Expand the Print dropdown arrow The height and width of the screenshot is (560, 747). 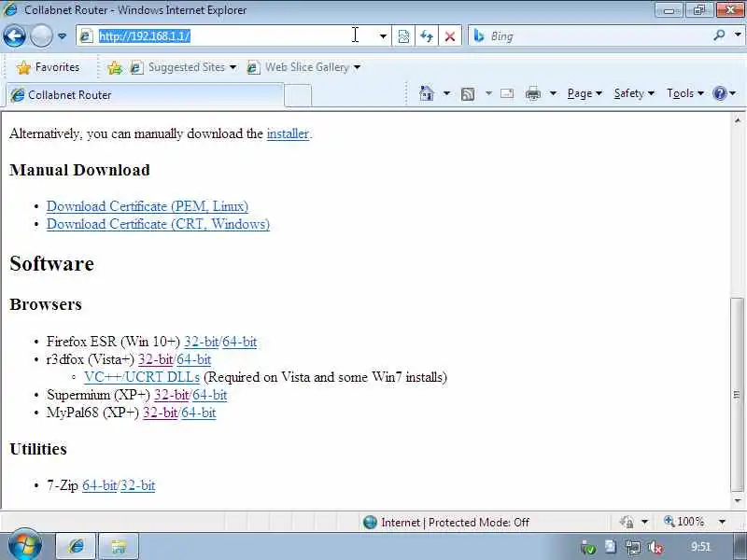(x=553, y=93)
